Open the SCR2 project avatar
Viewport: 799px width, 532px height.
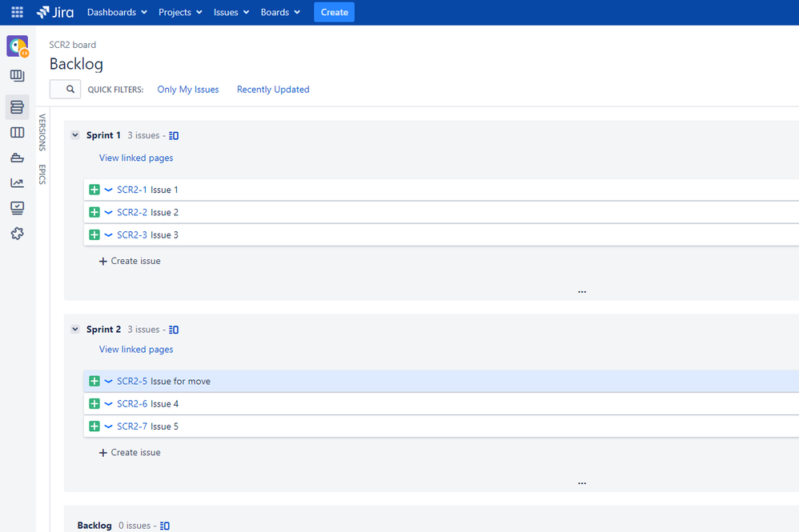pyautogui.click(x=18, y=46)
